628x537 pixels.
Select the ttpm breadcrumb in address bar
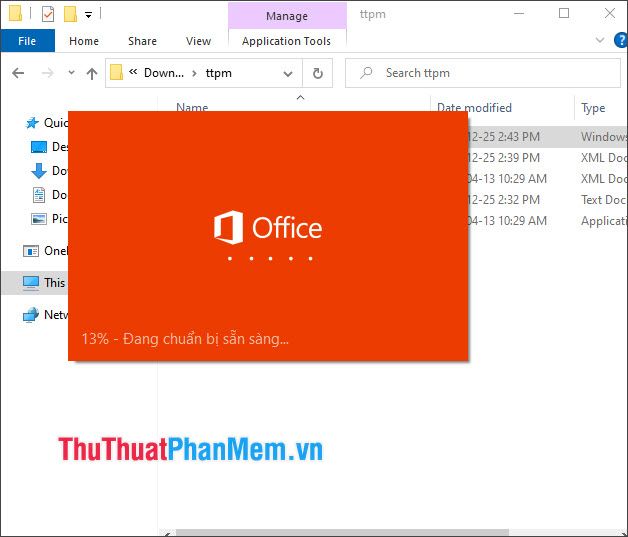[x=218, y=73]
